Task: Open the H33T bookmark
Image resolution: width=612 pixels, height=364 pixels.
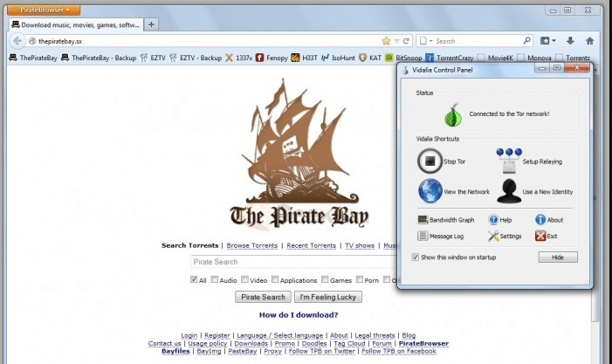Action: point(305,58)
